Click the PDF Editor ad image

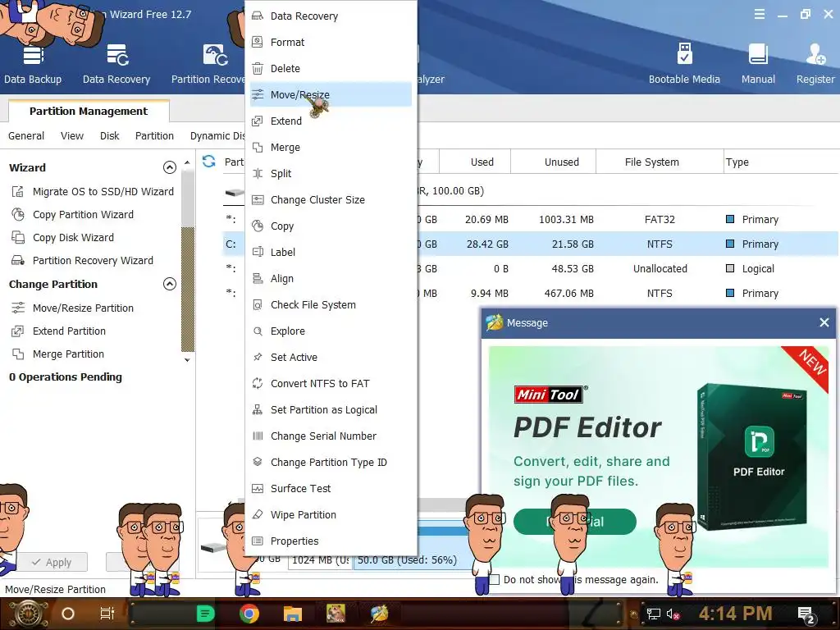click(x=659, y=456)
